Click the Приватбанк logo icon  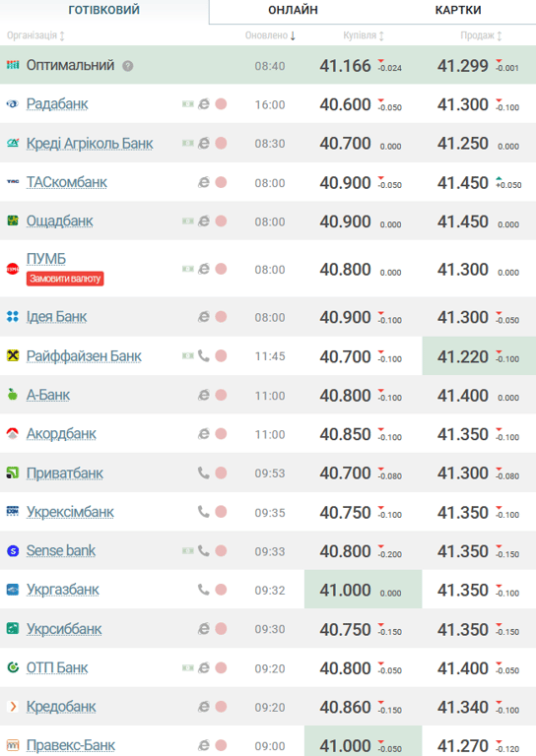pyautogui.click(x=13, y=472)
